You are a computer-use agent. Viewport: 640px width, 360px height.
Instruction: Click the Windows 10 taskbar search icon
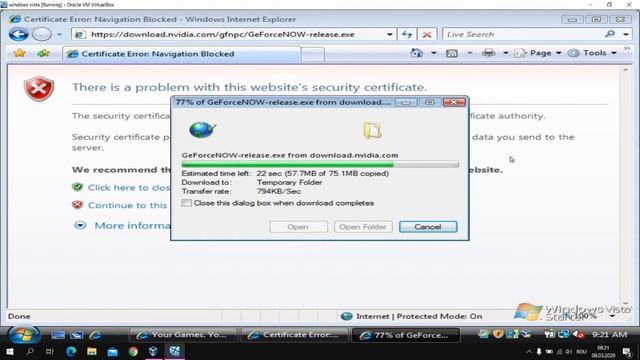pos(29,351)
